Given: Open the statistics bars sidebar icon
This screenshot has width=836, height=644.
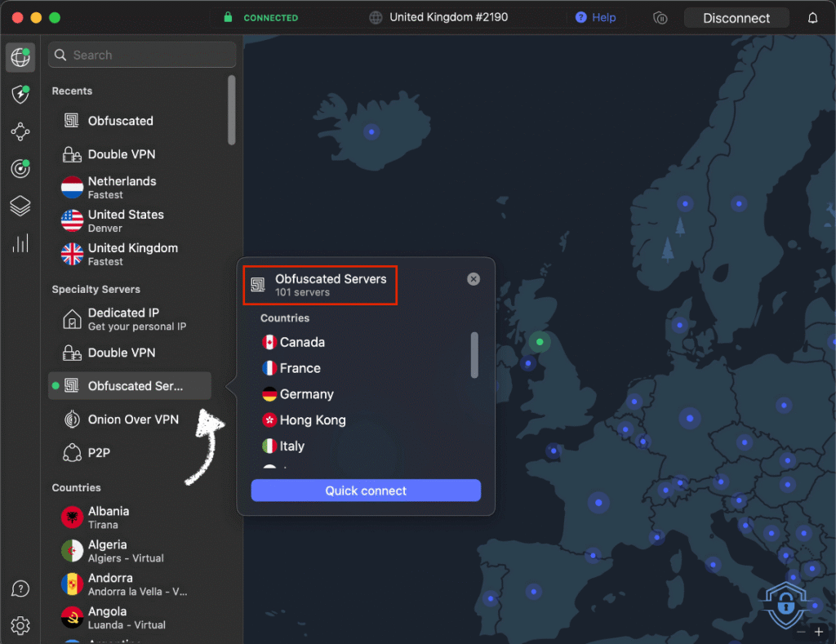Looking at the screenshot, I should 20,243.
